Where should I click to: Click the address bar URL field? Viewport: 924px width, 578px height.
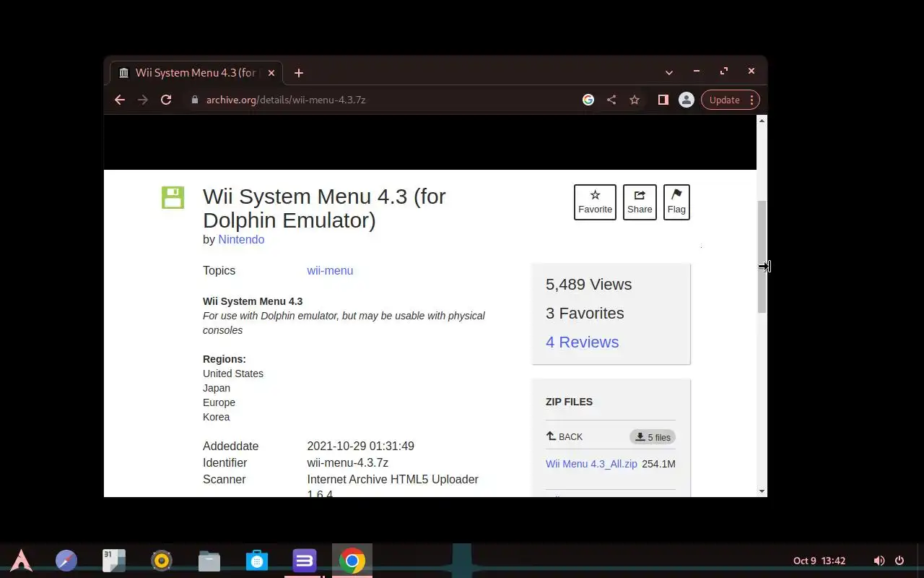pyautogui.click(x=383, y=100)
